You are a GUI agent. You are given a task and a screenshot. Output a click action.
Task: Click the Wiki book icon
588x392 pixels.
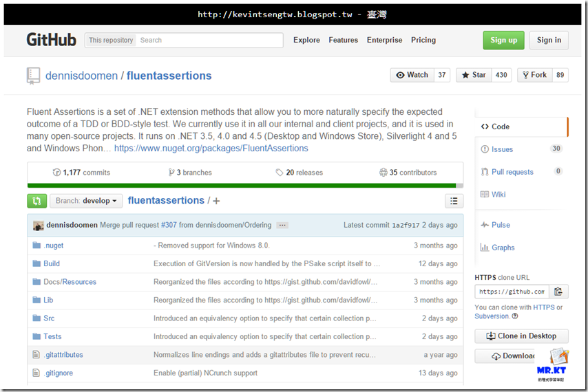pos(485,194)
